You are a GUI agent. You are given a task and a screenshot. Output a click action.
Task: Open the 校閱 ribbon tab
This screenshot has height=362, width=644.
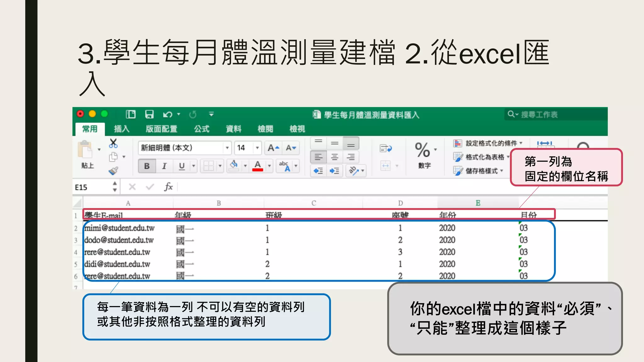click(265, 129)
